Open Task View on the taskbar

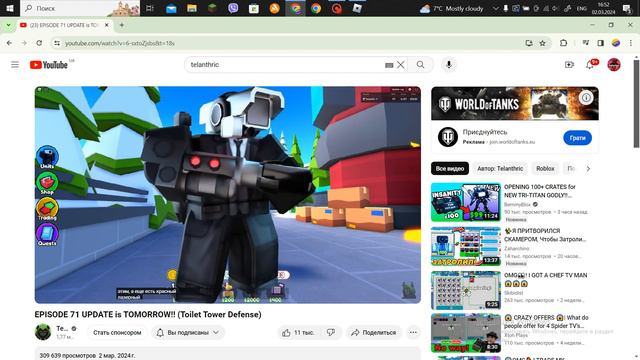point(150,8)
